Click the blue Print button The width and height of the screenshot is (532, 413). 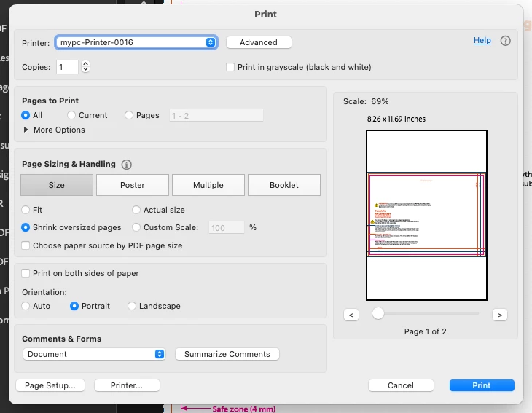[482, 385]
